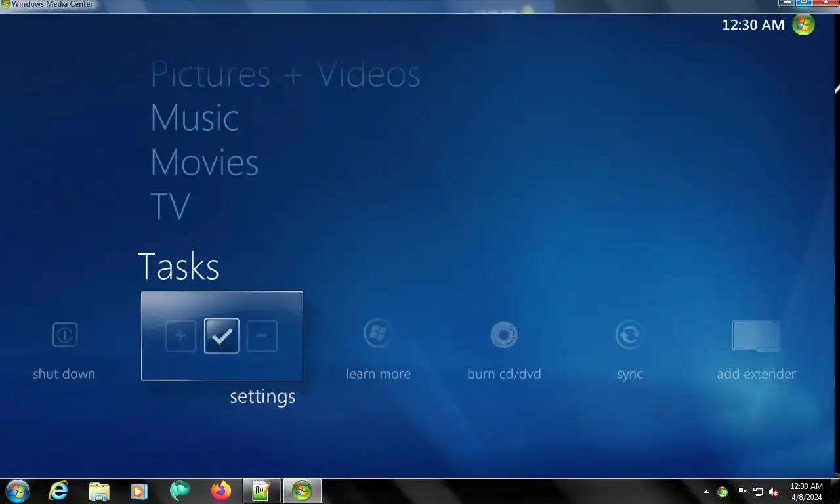Image resolution: width=840 pixels, height=504 pixels.
Task: Launch Firefox from the taskbar
Action: [221, 491]
